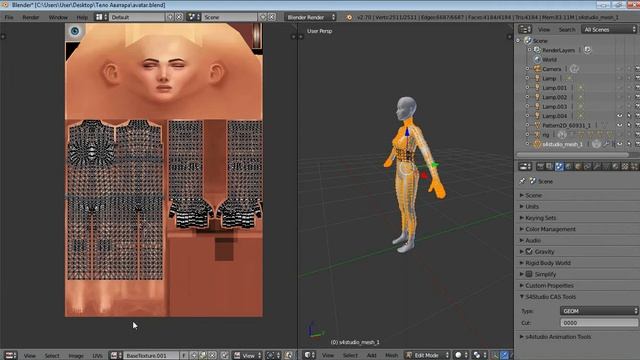The image size is (640, 360).
Task: Click the image browse icon before BaseTexture.001
Action: click(116, 356)
